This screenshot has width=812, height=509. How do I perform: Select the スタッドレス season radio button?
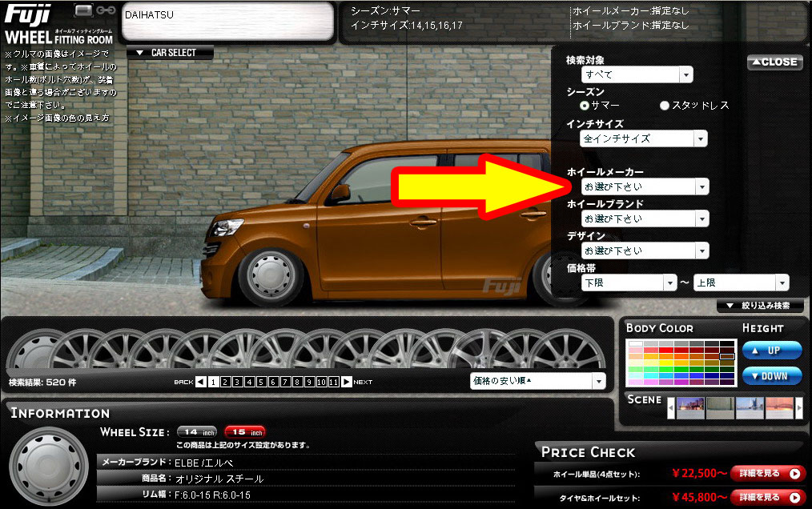[665, 106]
